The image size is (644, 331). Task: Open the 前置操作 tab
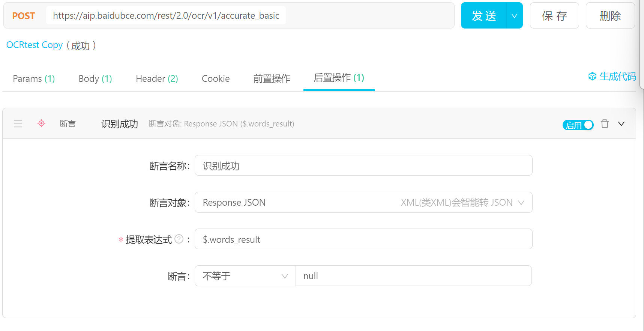click(272, 79)
